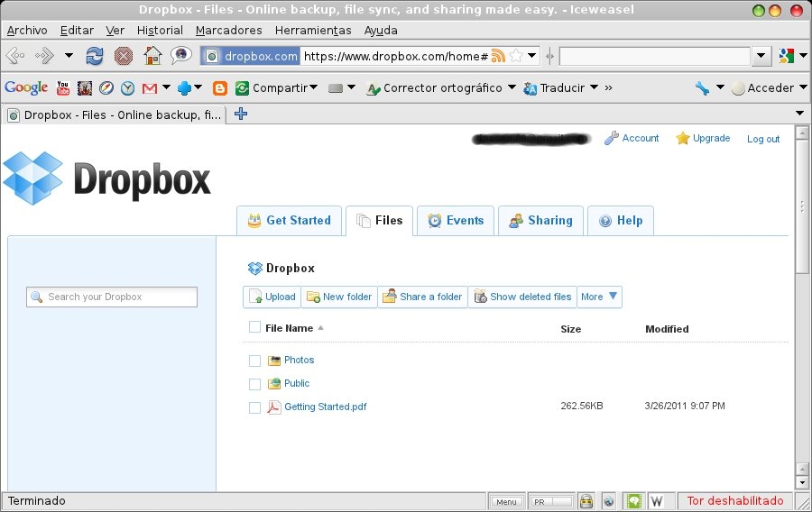Open the Photos folder link

299,360
